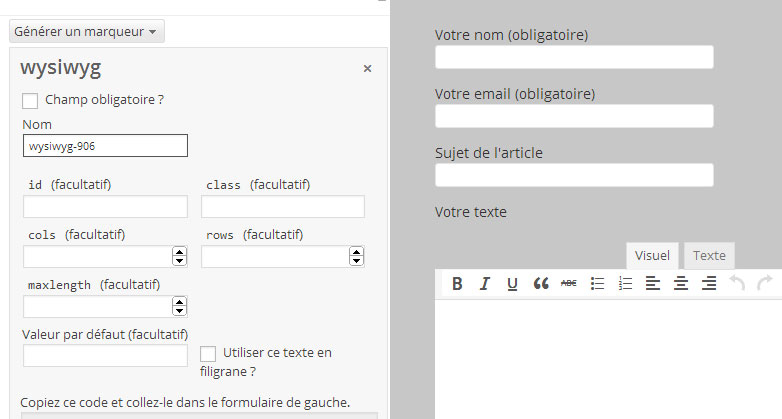Decrease the rows value
782x419 pixels.
[357, 261]
